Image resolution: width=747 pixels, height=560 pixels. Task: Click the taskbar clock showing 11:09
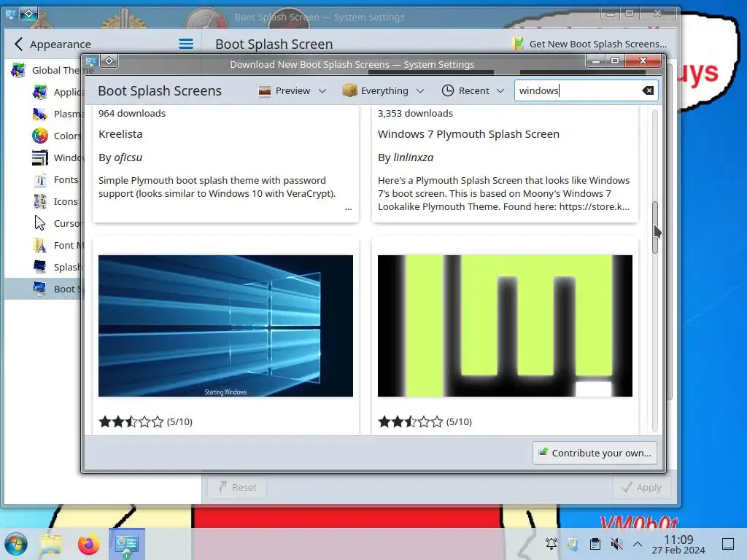coord(678,544)
